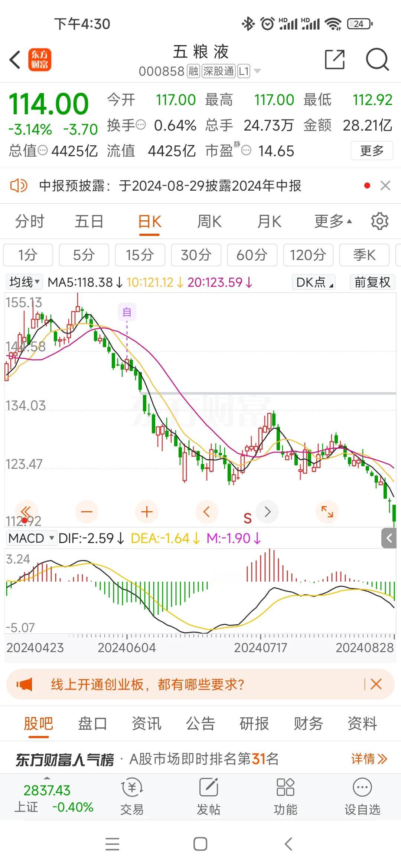Tap Android home square button
Image resolution: width=401 pixels, height=868 pixels.
coord(200,844)
